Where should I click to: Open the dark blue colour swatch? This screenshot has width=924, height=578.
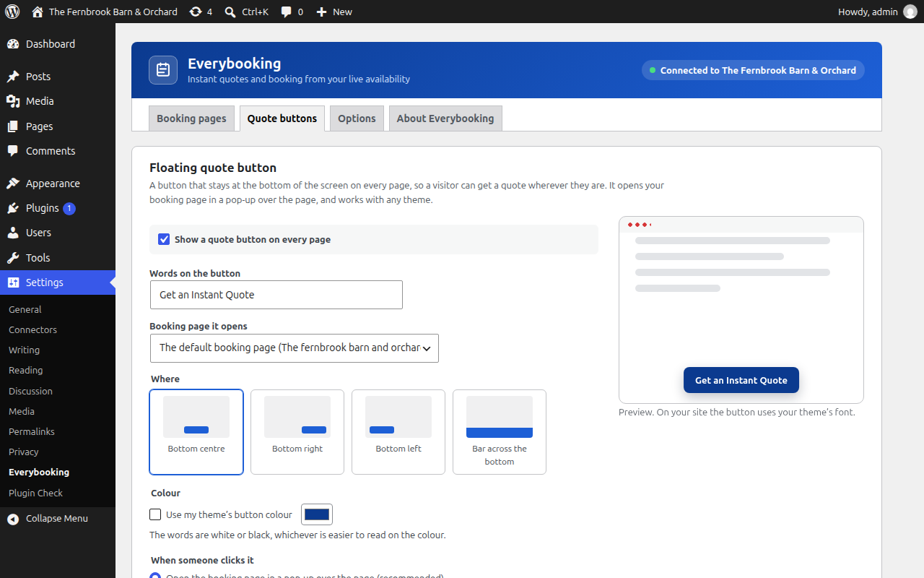coord(317,514)
